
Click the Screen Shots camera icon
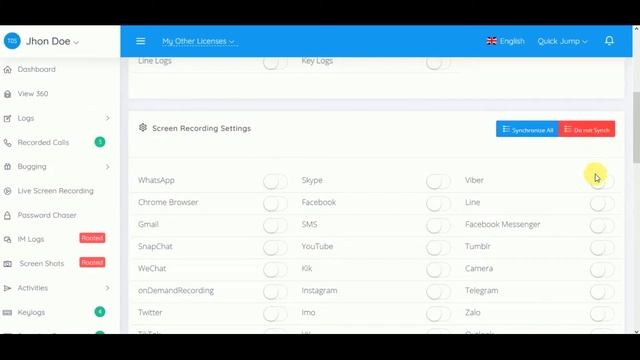[x=7, y=264]
